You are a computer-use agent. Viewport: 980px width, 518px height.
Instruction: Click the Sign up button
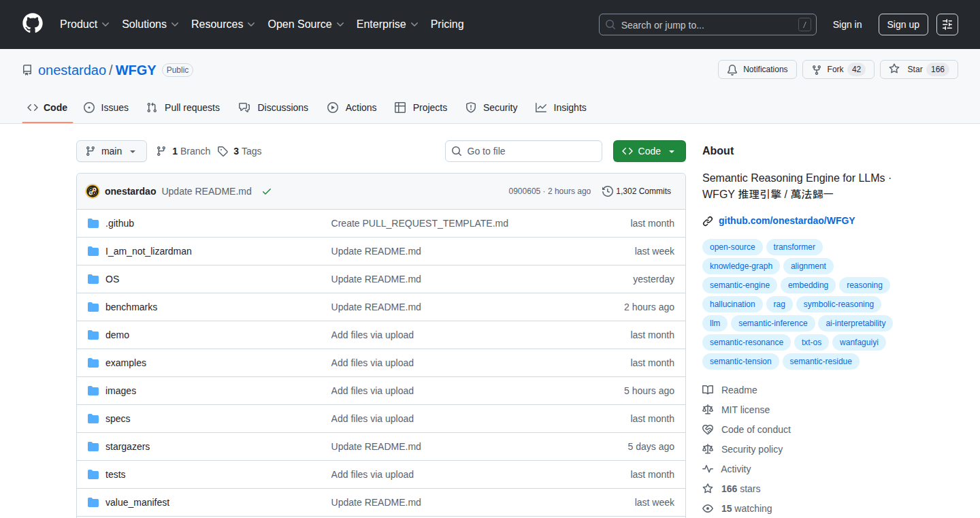[x=903, y=25]
